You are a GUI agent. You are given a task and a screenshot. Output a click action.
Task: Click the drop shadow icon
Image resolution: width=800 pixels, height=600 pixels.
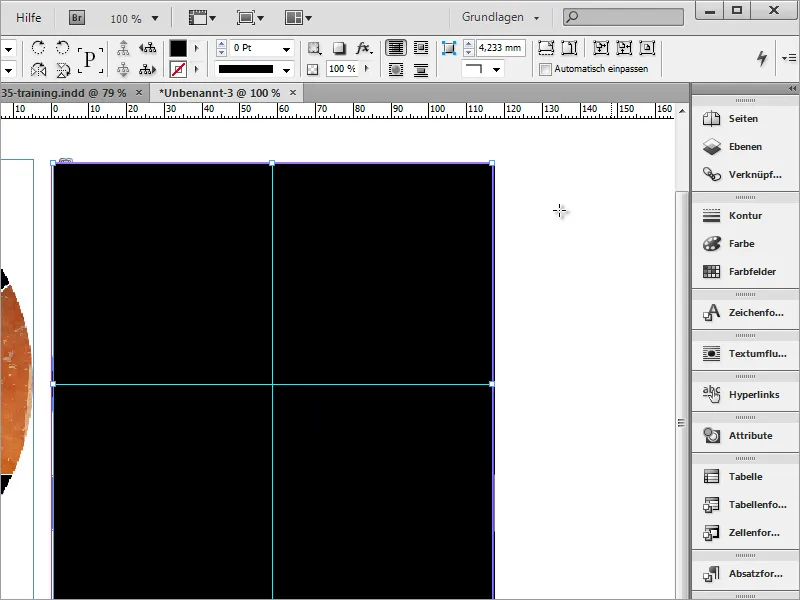coord(339,48)
